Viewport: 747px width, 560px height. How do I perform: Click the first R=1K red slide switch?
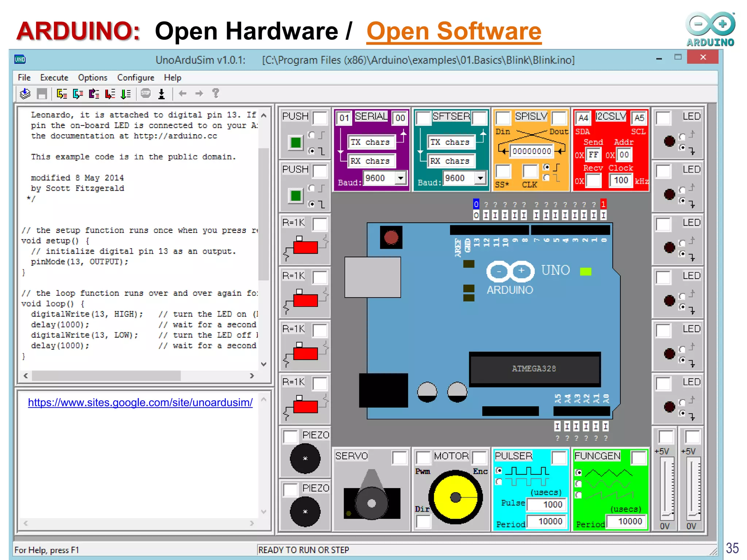tap(306, 247)
